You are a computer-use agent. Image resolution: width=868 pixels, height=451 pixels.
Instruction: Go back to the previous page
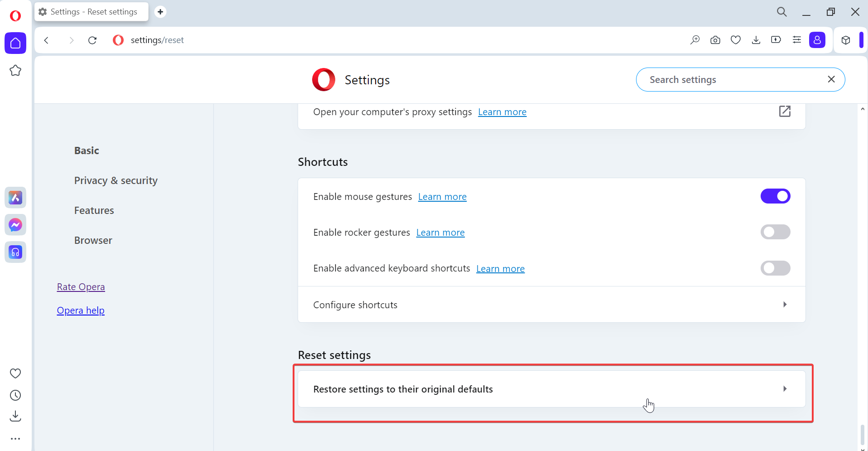point(47,40)
